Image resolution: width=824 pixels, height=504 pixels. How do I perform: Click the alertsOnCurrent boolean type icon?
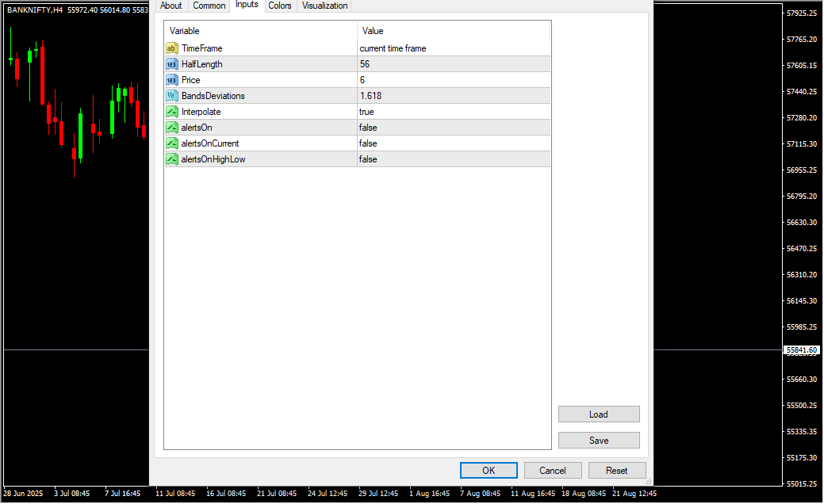point(171,143)
